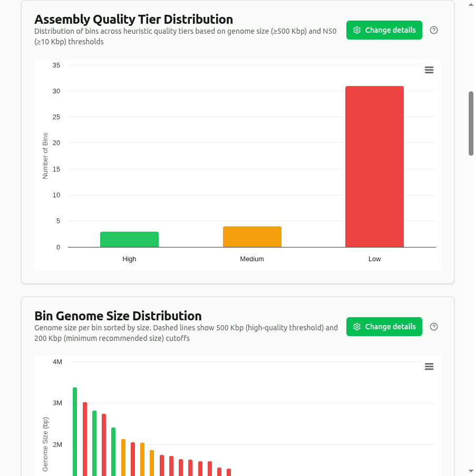The image size is (475, 476).
Task: Click the gear icon inside the upper Change details button
Action: pos(357,30)
